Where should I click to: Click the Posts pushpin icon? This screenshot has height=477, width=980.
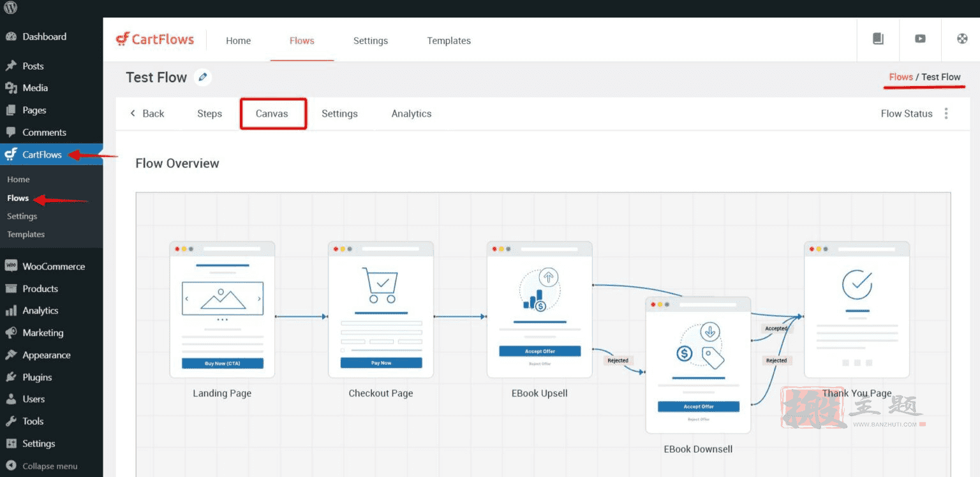pos(11,66)
